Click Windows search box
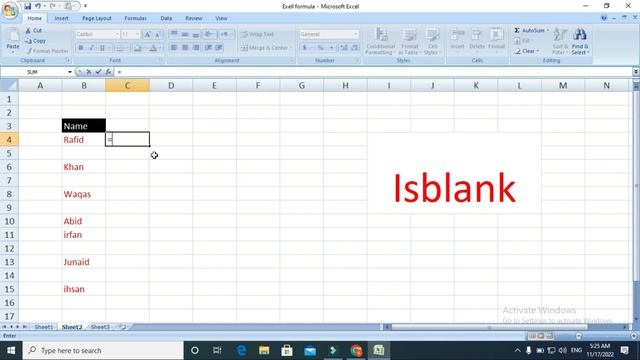 [103, 350]
